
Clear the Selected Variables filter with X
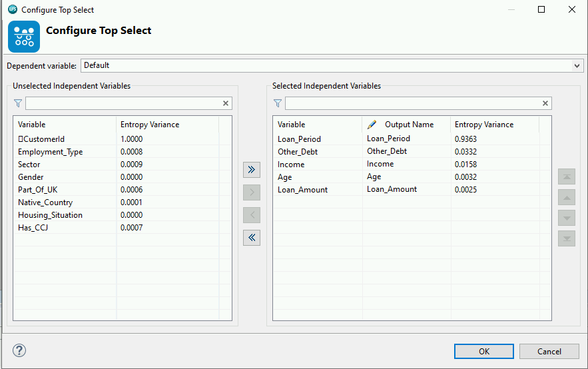point(545,103)
